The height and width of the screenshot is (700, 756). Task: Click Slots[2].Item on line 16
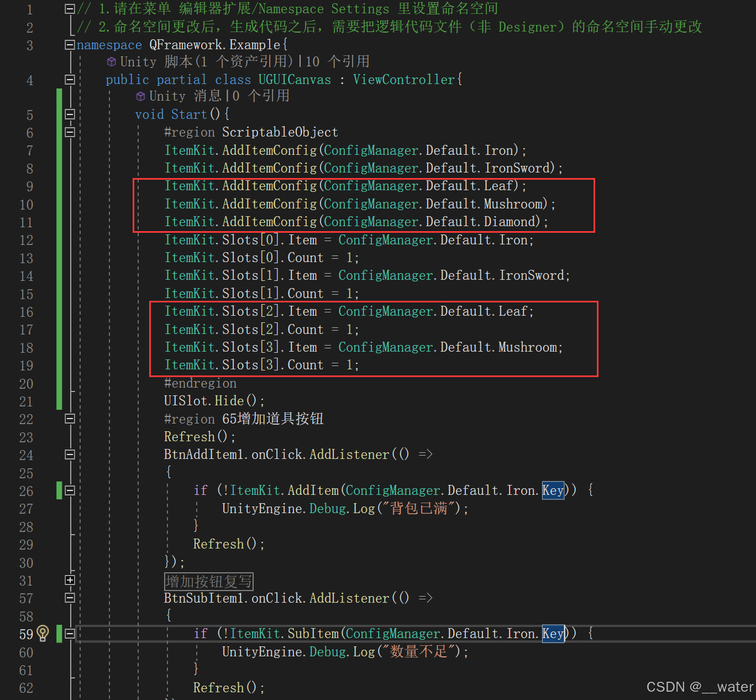[x=270, y=311]
